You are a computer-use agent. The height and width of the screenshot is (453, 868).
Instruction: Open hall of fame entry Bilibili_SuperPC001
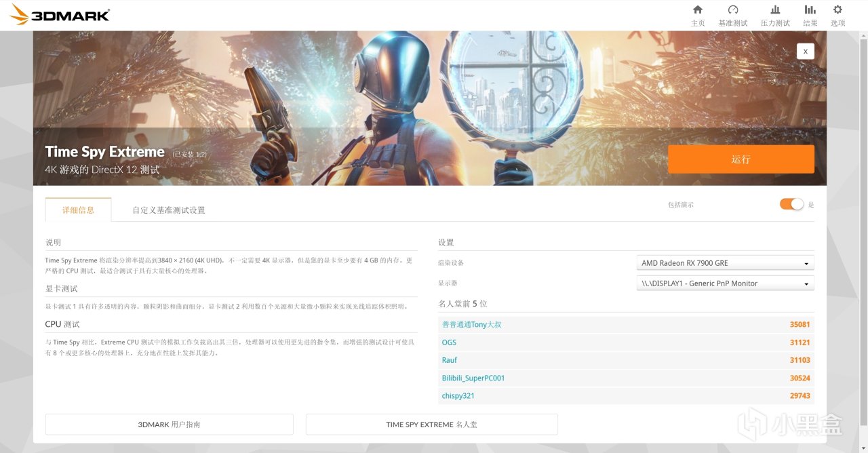[x=473, y=378]
